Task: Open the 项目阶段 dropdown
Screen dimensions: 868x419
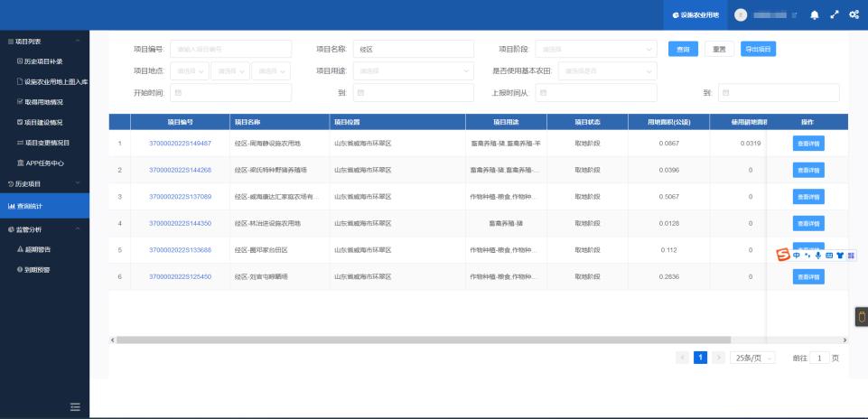Action: coord(596,49)
